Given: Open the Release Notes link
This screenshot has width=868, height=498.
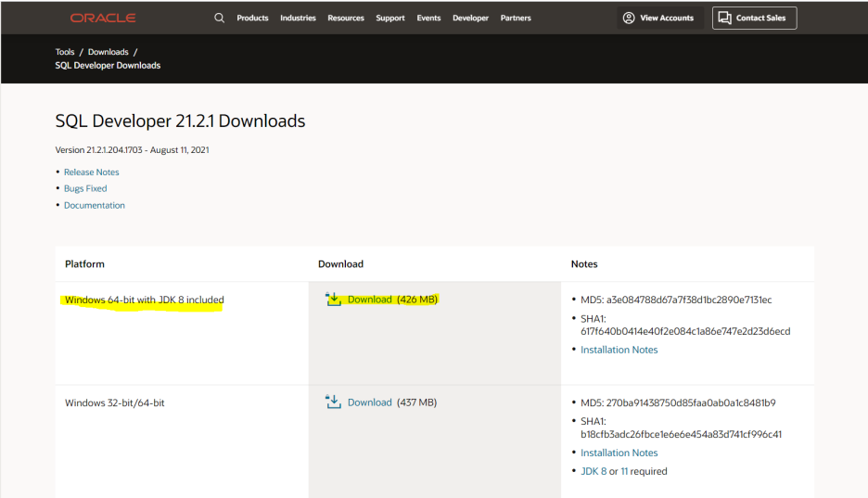Looking at the screenshot, I should pos(91,172).
